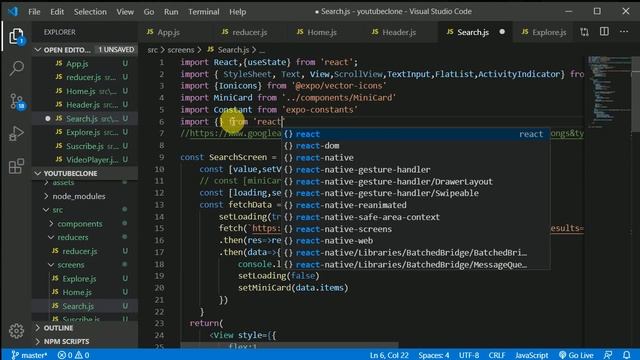Click the unsaved dot on Search.js tab
640x360 pixels.
502,32
